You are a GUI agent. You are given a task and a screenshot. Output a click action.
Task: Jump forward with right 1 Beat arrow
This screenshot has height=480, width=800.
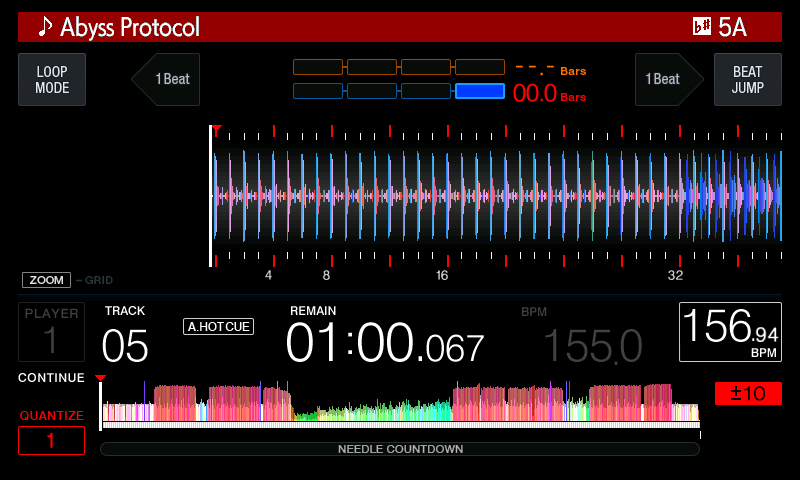[669, 80]
